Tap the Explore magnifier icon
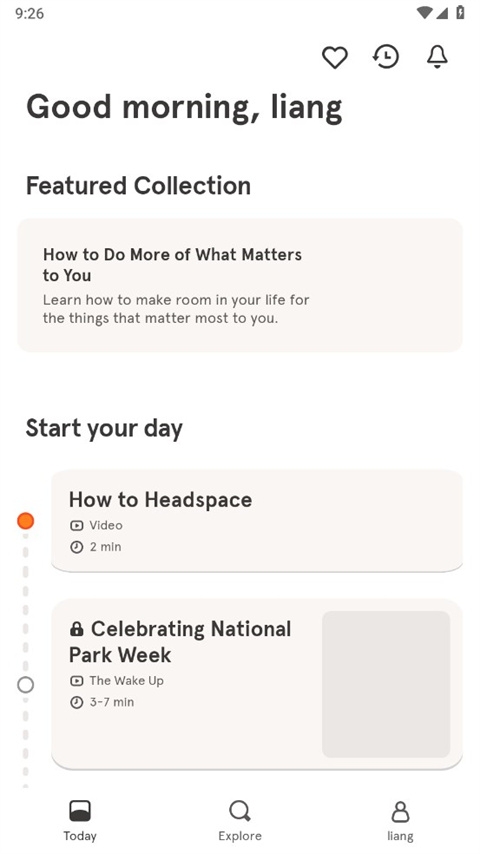480x854 pixels. (240, 811)
